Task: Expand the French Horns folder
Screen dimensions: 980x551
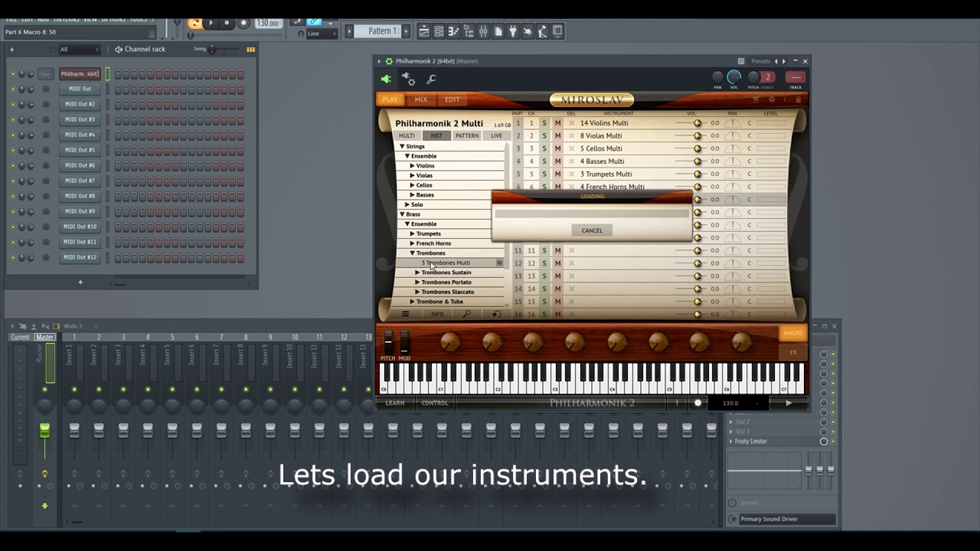Action: click(412, 243)
